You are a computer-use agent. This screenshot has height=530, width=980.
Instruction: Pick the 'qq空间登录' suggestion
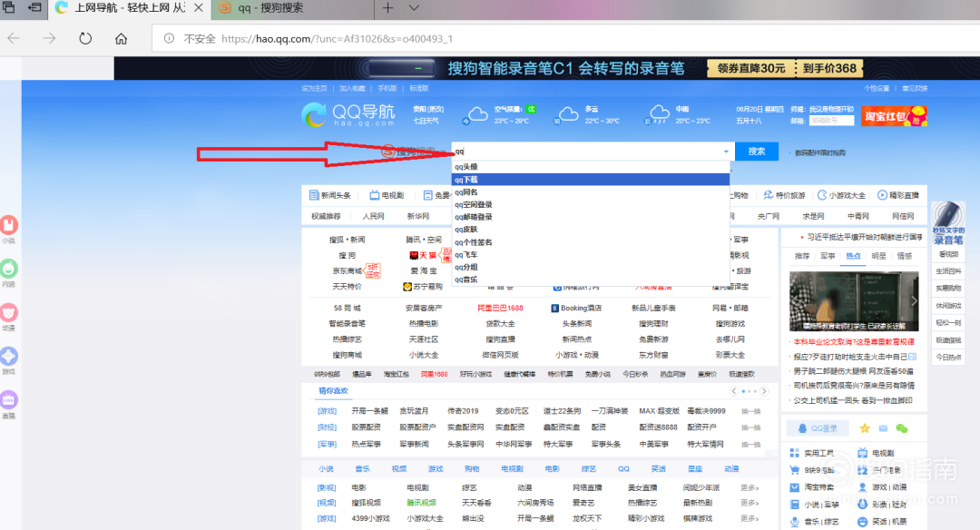click(591, 204)
